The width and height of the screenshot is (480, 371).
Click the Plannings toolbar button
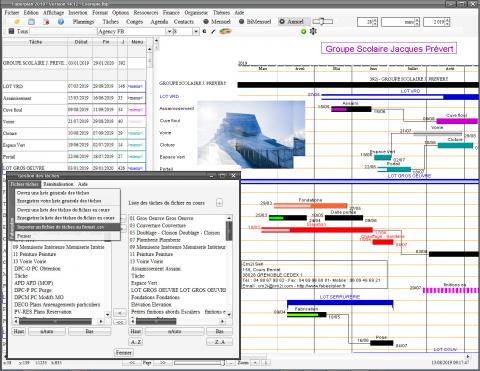83,22
